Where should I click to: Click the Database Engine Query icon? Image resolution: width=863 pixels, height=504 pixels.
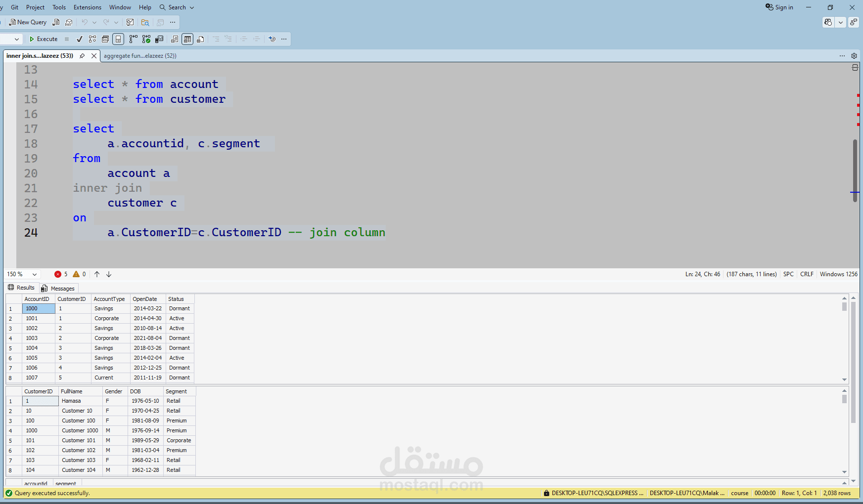coord(56,22)
